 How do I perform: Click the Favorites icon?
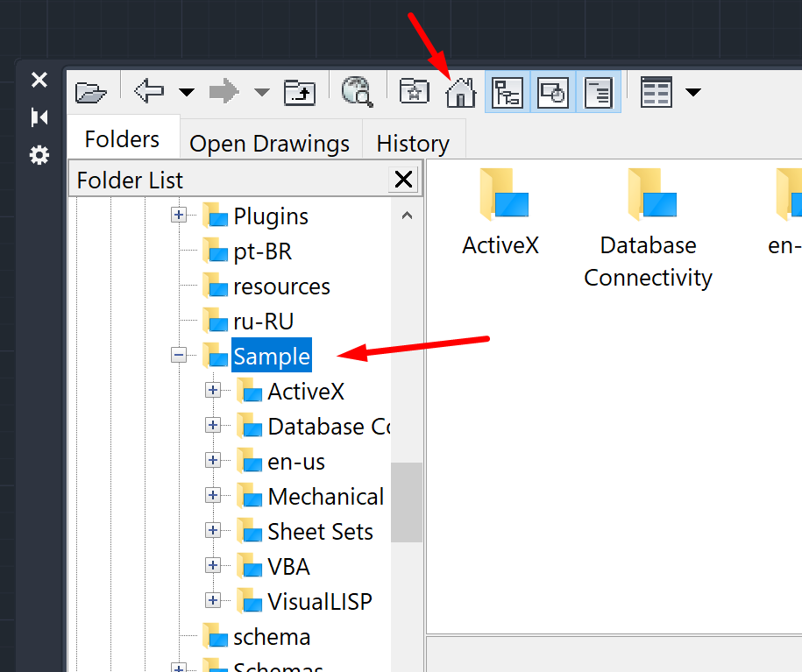[413, 91]
